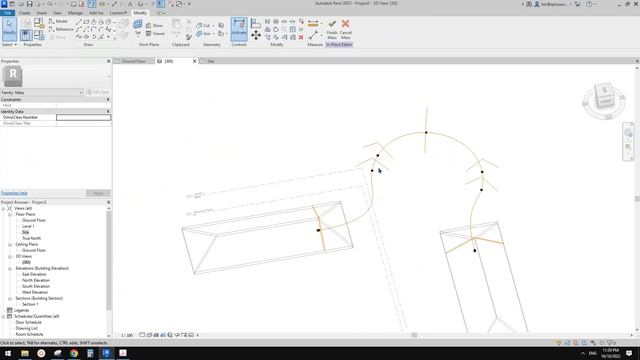Viewport: 640px width, 360px height.
Task: Select Section 1 in Project Browser
Action: pos(30,304)
